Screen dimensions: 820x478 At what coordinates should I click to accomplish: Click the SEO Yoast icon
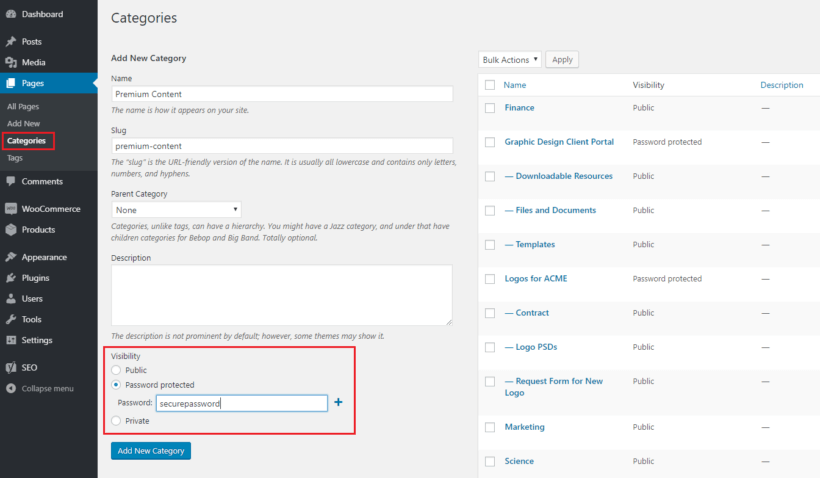(x=11, y=367)
